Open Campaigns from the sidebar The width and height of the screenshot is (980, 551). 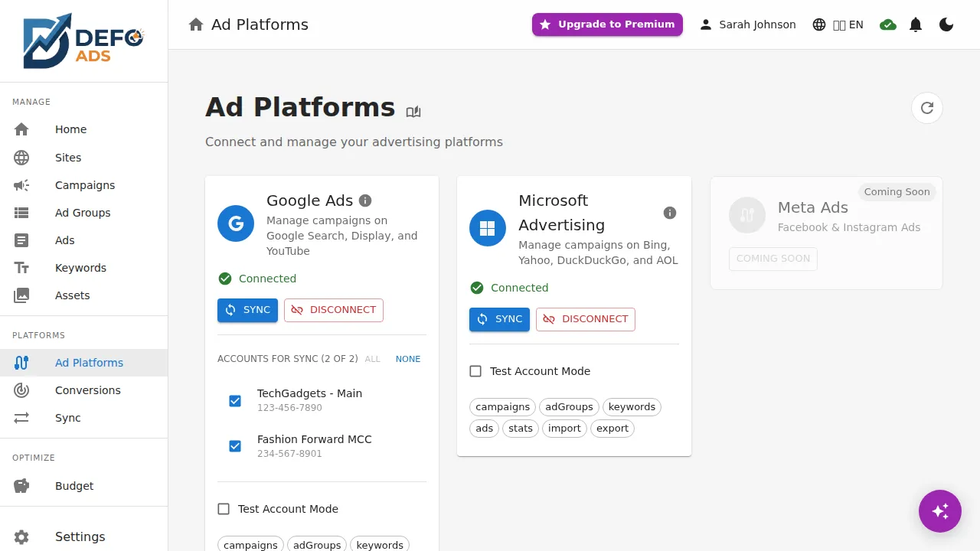[83, 185]
